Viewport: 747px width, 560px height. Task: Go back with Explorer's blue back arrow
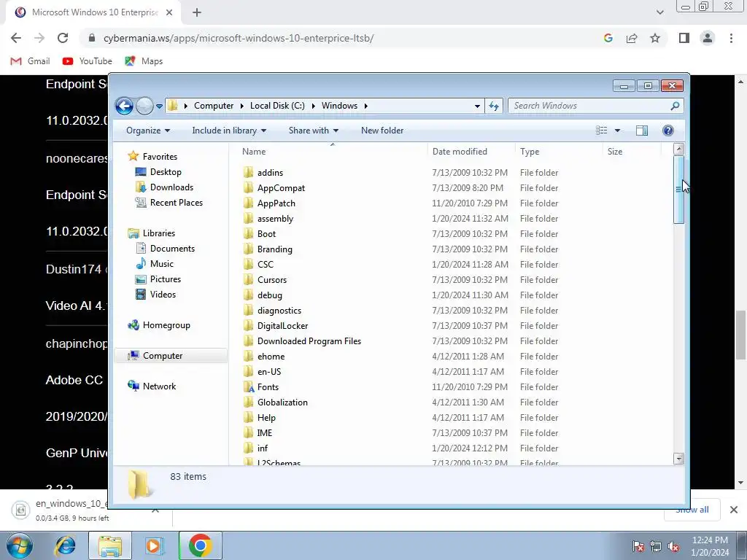124,106
